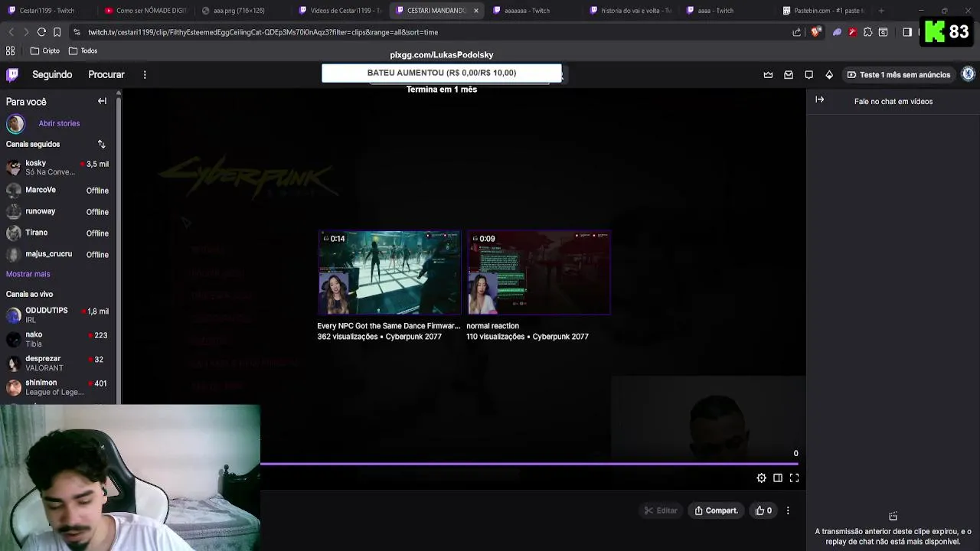Switch to aaa.png browser tab
Screen dimensions: 980x551
point(239,11)
